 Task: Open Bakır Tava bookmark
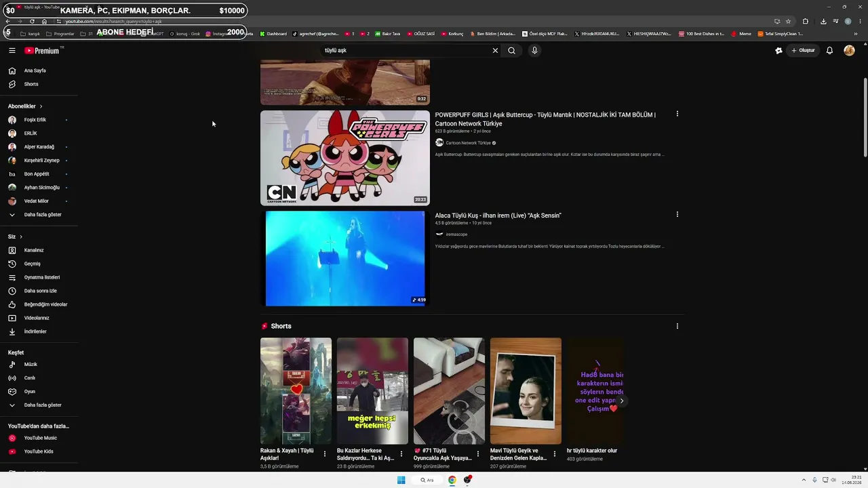click(x=388, y=34)
